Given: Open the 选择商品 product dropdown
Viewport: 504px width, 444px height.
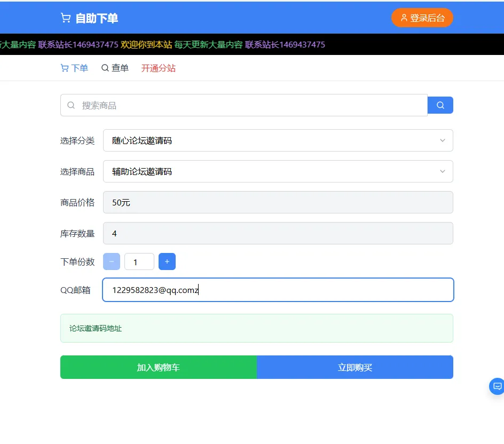Looking at the screenshot, I should (278, 171).
